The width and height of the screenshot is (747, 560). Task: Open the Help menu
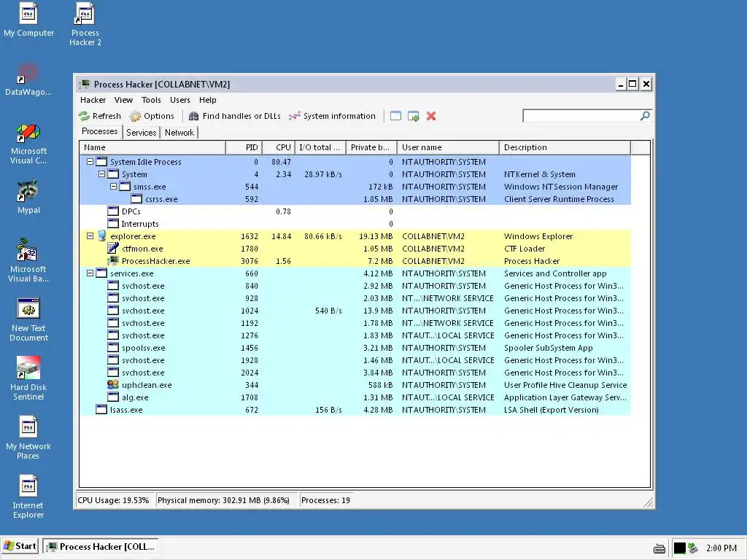(208, 100)
